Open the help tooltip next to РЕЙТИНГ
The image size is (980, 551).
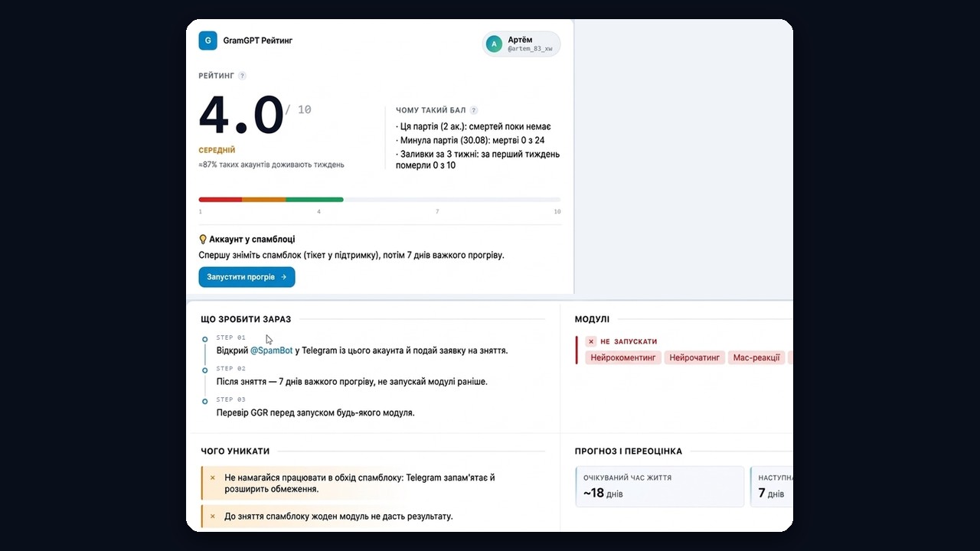pos(242,76)
